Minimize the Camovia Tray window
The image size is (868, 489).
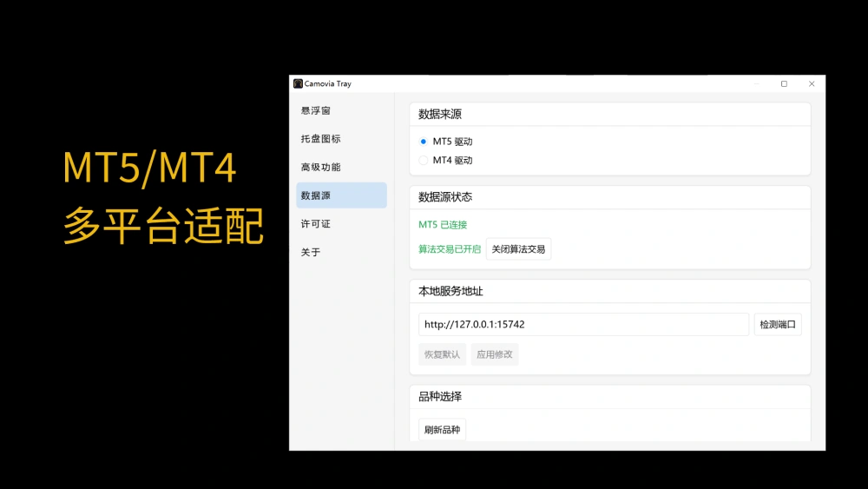pyautogui.click(x=757, y=83)
